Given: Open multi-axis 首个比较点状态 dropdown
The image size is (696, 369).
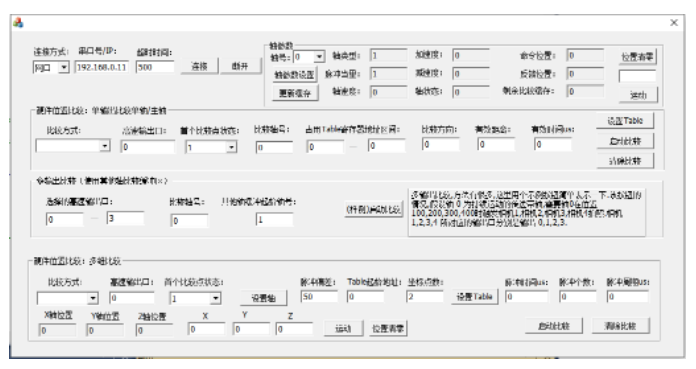Looking at the screenshot, I should pyautogui.click(x=195, y=298).
